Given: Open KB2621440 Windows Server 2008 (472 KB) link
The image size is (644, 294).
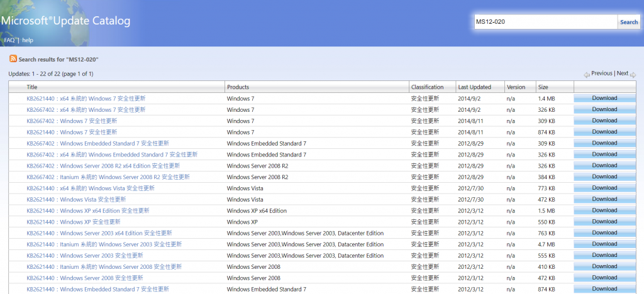Looking at the screenshot, I should (x=85, y=278).
